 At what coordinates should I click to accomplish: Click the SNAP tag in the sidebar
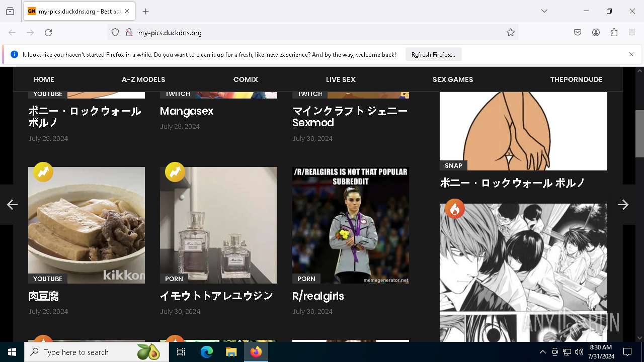click(453, 165)
